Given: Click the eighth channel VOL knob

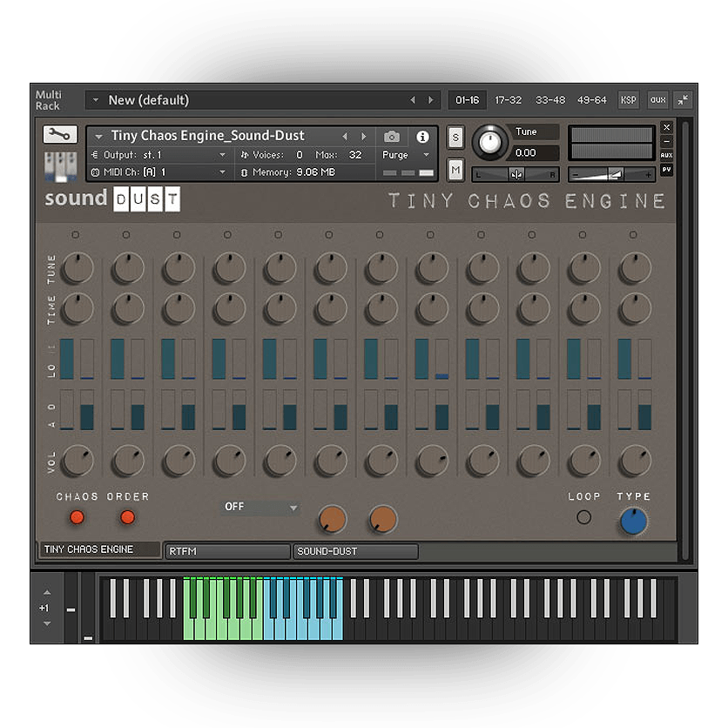Looking at the screenshot, I should tap(432, 461).
